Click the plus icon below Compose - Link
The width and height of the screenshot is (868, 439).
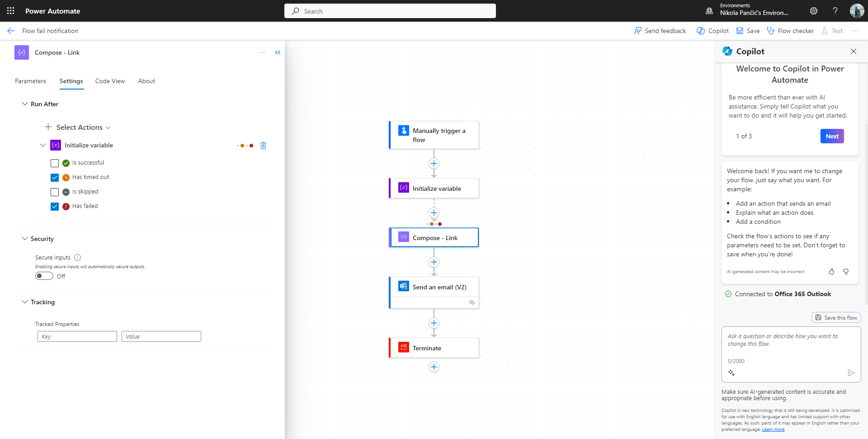(434, 262)
